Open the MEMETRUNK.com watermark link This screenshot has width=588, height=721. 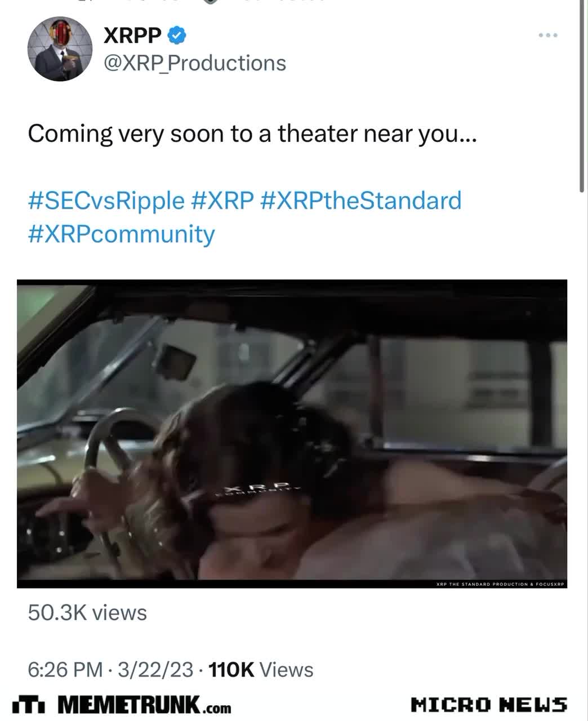pos(144,705)
